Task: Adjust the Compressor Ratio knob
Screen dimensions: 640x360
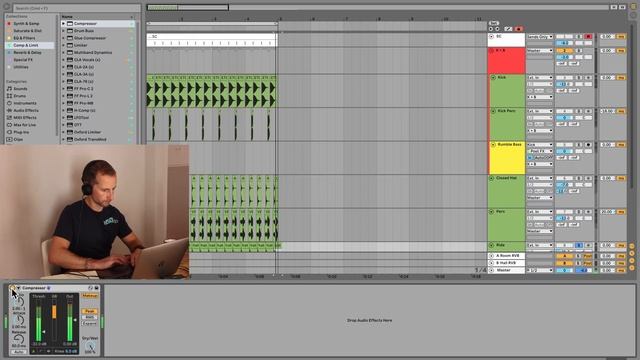Action: [18, 302]
